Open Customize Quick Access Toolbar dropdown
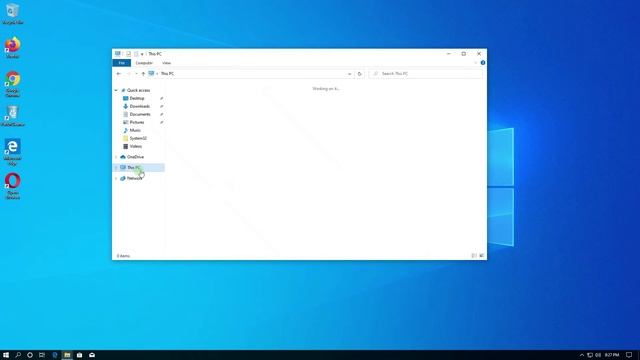Image resolution: width=640 pixels, height=360 pixels. [x=142, y=54]
